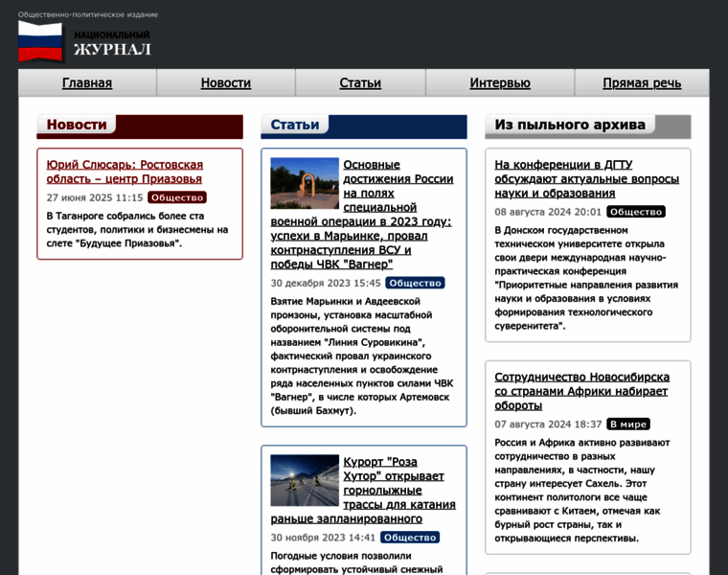Click date text 30 ноября 2023 14:41
728x575 pixels.
323,538
